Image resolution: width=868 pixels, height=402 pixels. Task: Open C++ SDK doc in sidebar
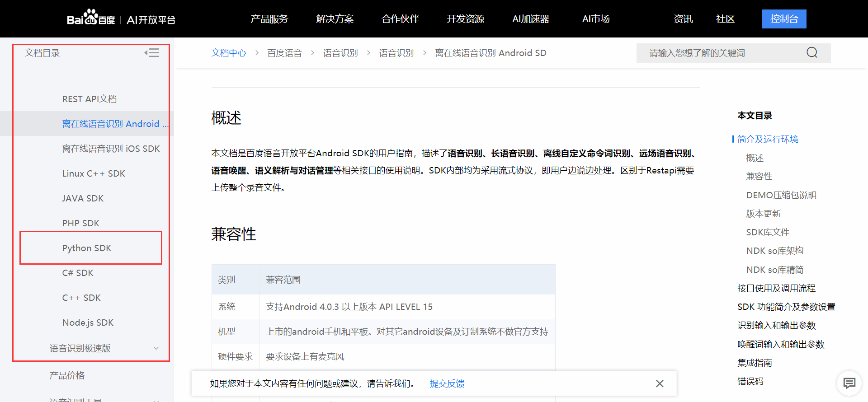(x=81, y=298)
